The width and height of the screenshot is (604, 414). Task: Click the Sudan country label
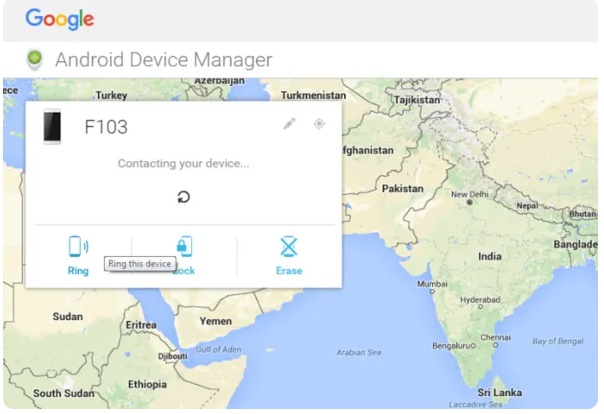point(68,317)
